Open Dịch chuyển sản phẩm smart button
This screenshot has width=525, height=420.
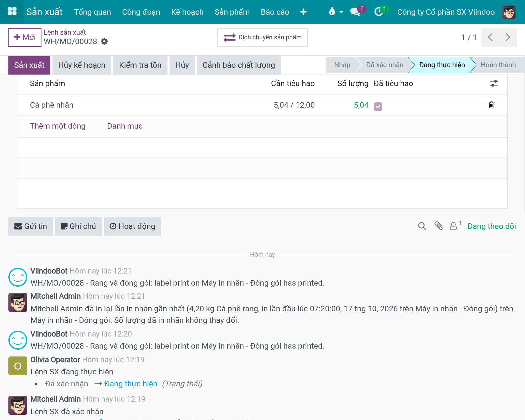262,37
